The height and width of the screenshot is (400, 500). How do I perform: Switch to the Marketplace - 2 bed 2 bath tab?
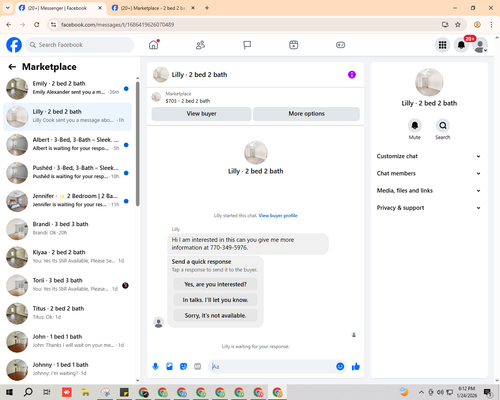tap(153, 8)
